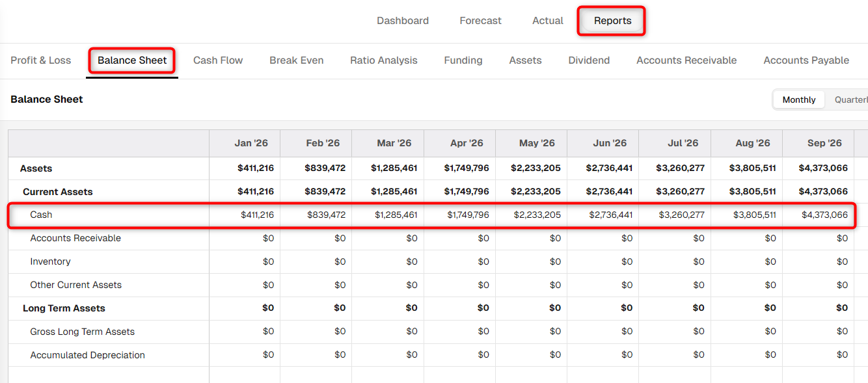Image resolution: width=868 pixels, height=383 pixels.
Task: Select the Balance Sheet tab
Action: pyautogui.click(x=132, y=60)
